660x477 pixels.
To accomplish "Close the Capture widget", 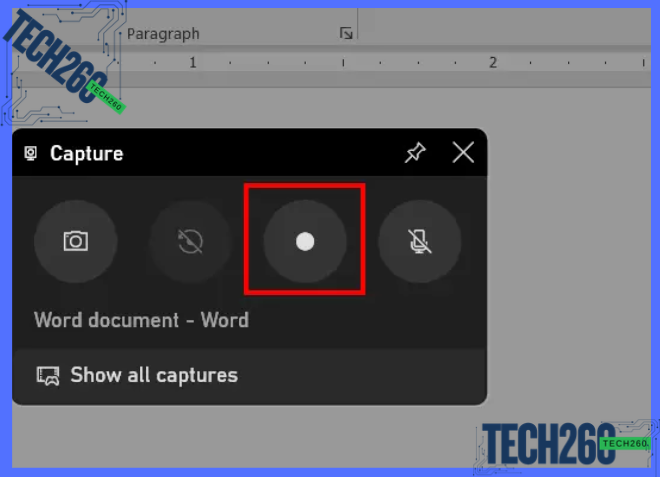I will pos(463,152).
